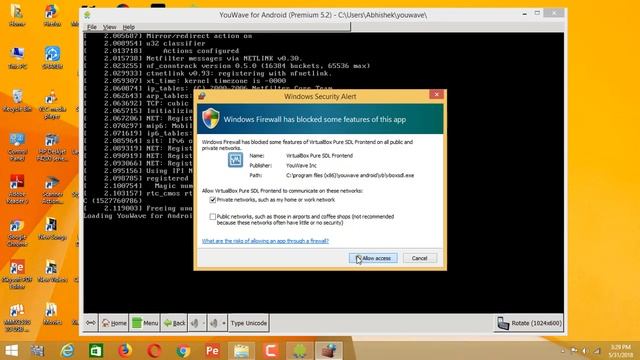Select the VLC media player desktop icon

(52, 104)
